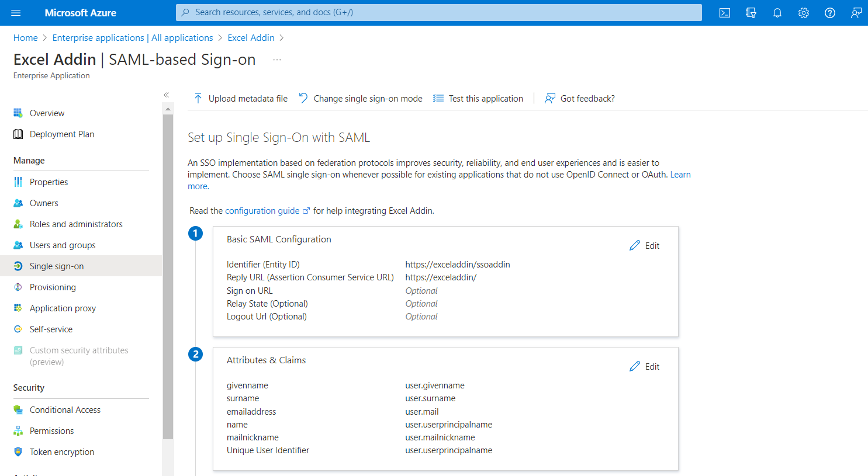
Task: Click the help question mark icon
Action: [x=830, y=13]
